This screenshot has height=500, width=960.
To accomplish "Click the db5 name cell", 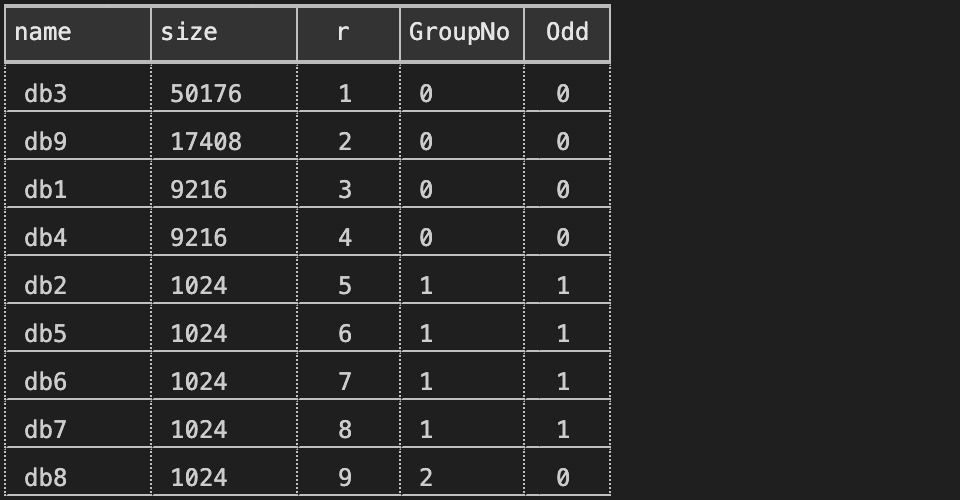I will [45, 334].
